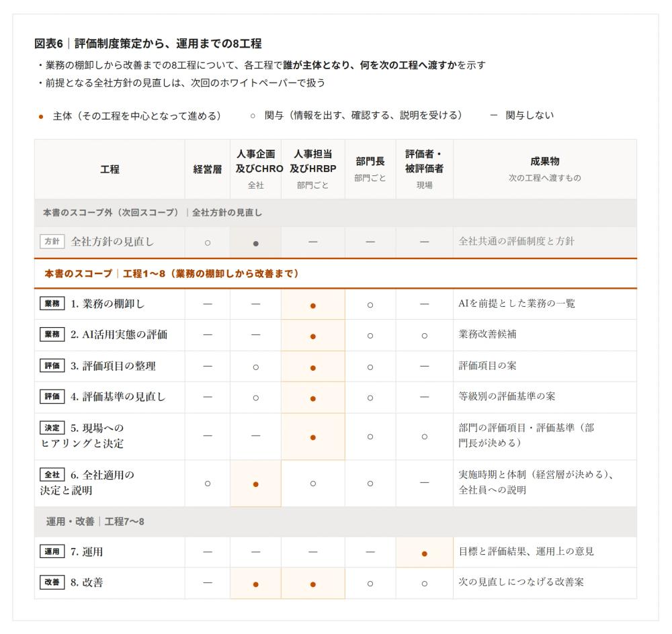Click the 決定 tag badge
The image size is (672, 634).
click(52, 428)
